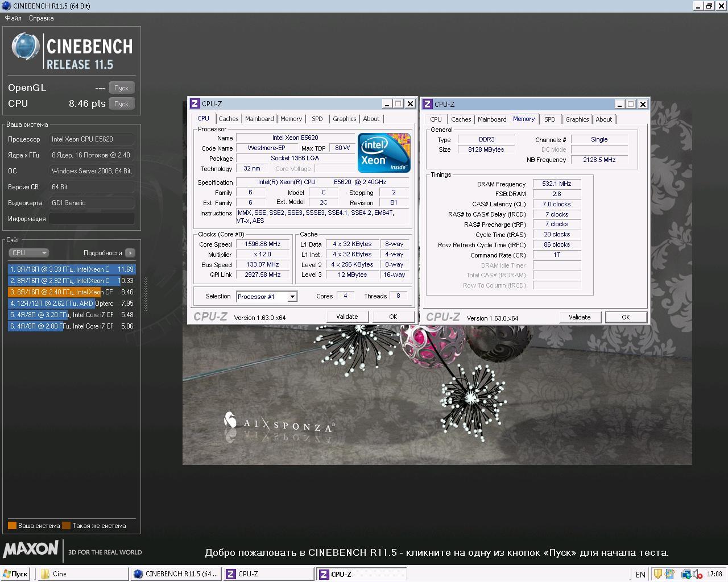This screenshot has width=728, height=582.
Task: Click the CAS# Latency value 7.0 clocks
Action: [x=557, y=205]
